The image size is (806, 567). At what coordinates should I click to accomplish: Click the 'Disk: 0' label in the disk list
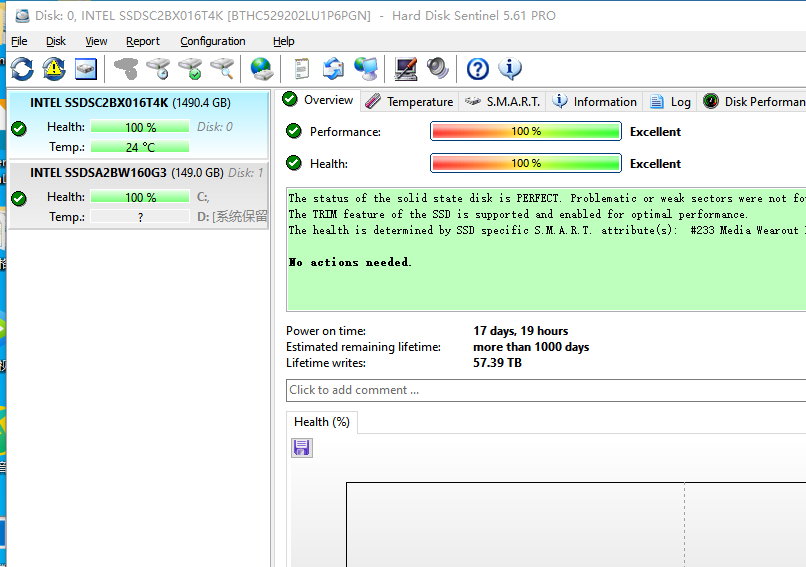pyautogui.click(x=215, y=126)
